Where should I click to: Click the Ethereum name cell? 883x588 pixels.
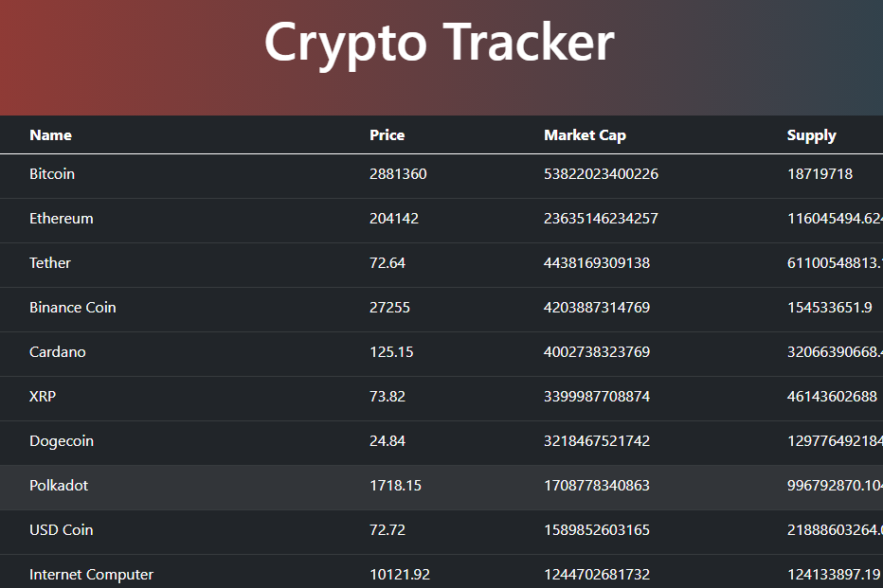click(x=62, y=219)
